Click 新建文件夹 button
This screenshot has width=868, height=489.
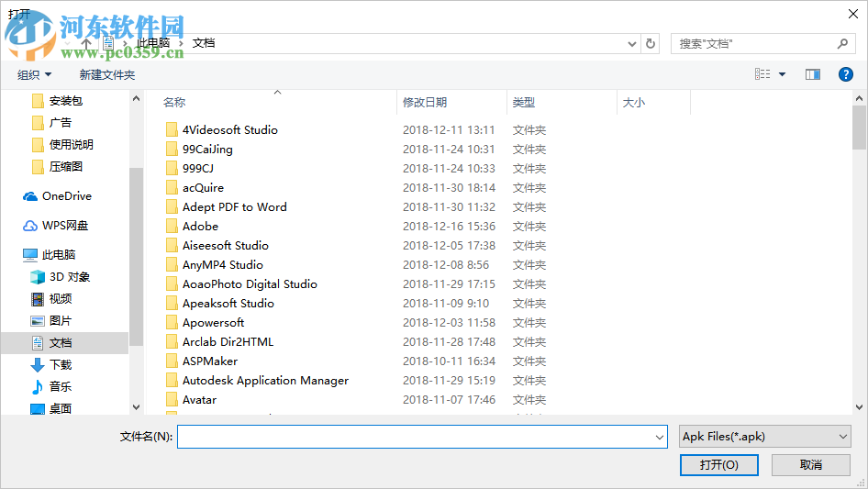click(106, 74)
